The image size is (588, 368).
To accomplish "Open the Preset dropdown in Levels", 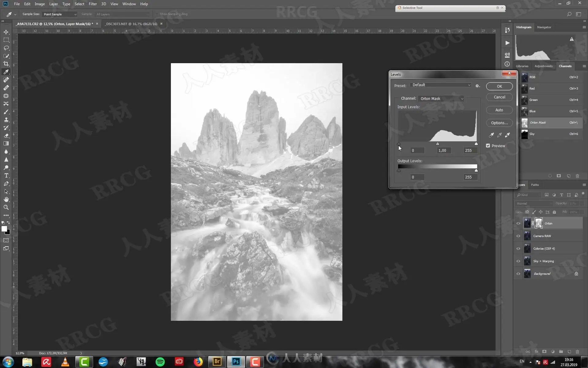I will (x=441, y=85).
